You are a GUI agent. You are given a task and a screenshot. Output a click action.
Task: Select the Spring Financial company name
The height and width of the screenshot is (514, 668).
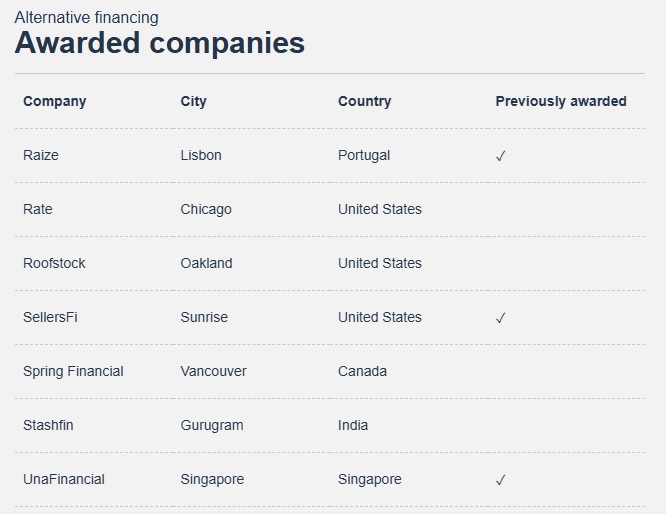73,371
